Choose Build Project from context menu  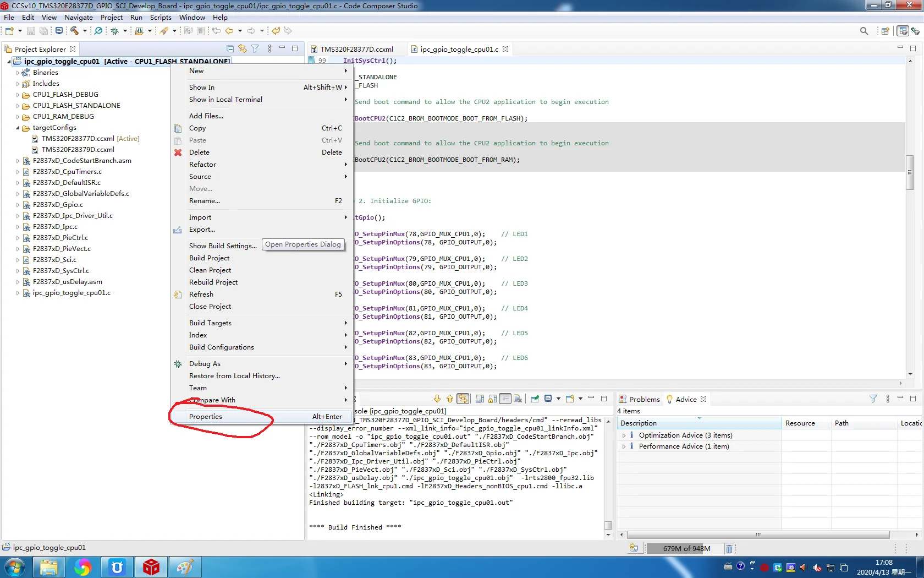tap(262, 258)
